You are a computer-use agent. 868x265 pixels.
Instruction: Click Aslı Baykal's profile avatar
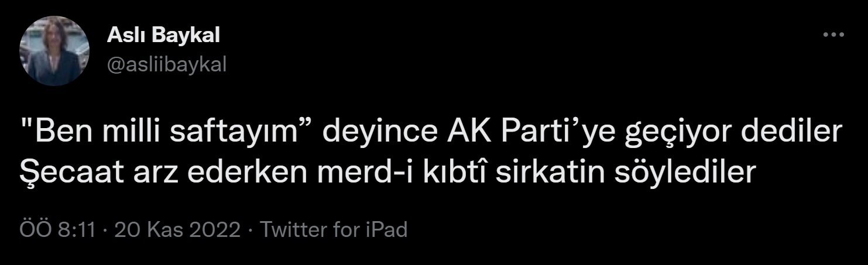point(54,51)
